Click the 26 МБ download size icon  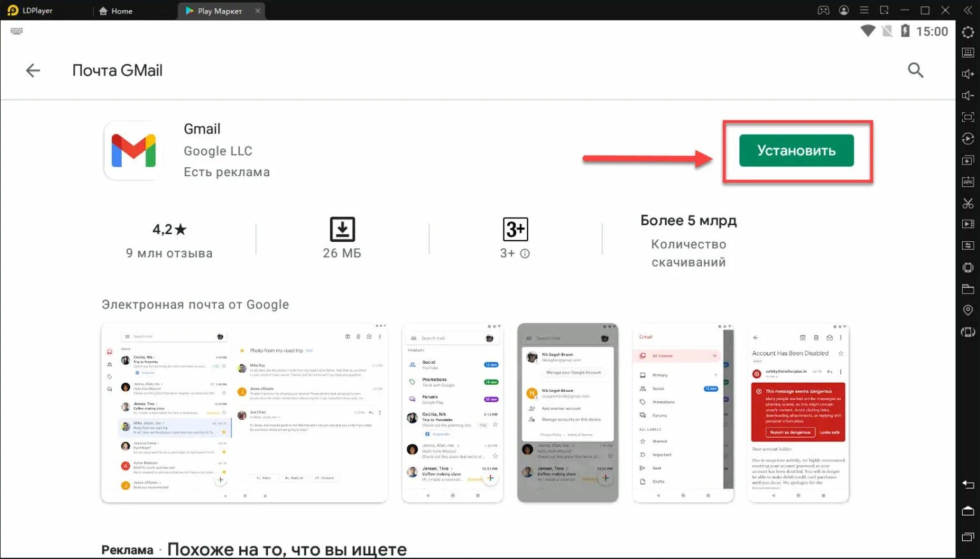pos(342,229)
